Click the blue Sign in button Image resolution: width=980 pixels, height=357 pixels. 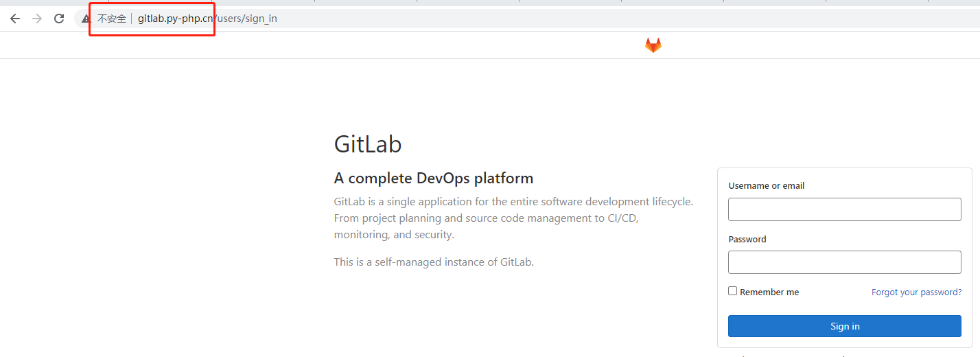coord(844,326)
